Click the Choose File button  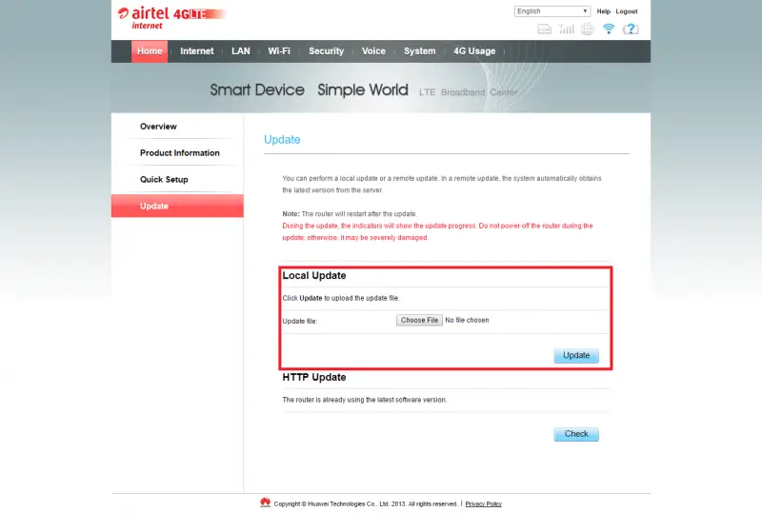coord(419,321)
